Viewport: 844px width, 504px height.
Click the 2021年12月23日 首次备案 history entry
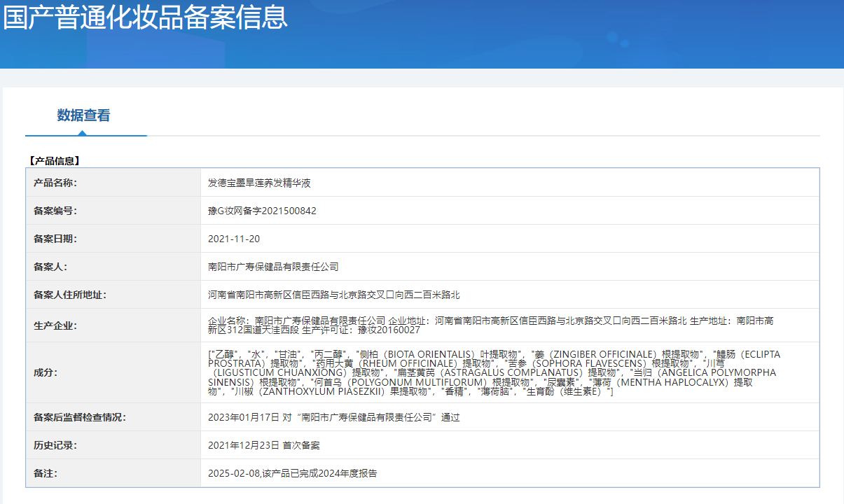click(x=263, y=445)
